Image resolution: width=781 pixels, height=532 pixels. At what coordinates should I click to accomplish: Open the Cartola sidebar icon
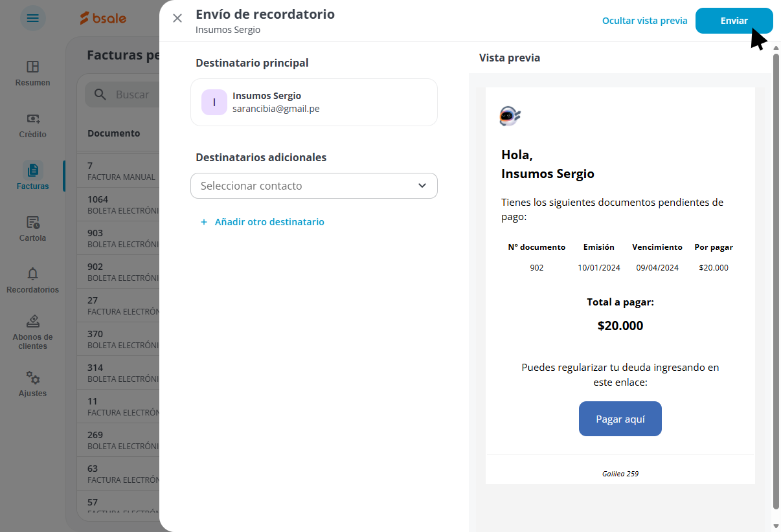(32, 222)
